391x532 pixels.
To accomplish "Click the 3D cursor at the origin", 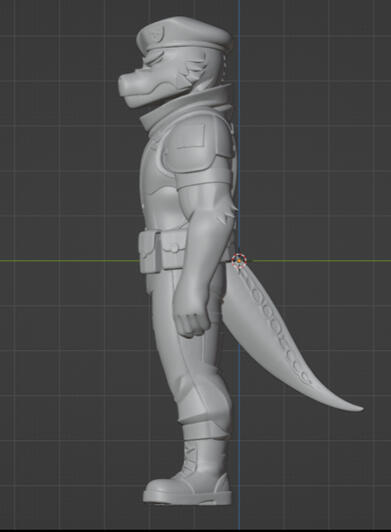I will coord(239,260).
